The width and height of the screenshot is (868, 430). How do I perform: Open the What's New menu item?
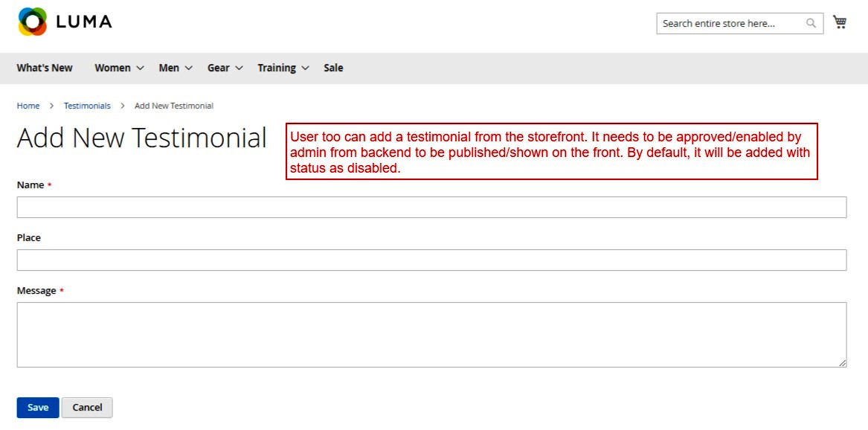[45, 68]
